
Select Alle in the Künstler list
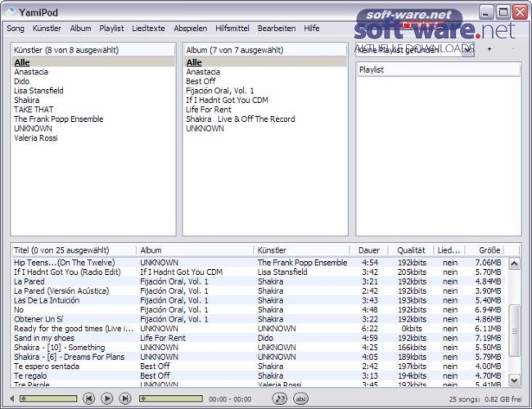(93, 62)
